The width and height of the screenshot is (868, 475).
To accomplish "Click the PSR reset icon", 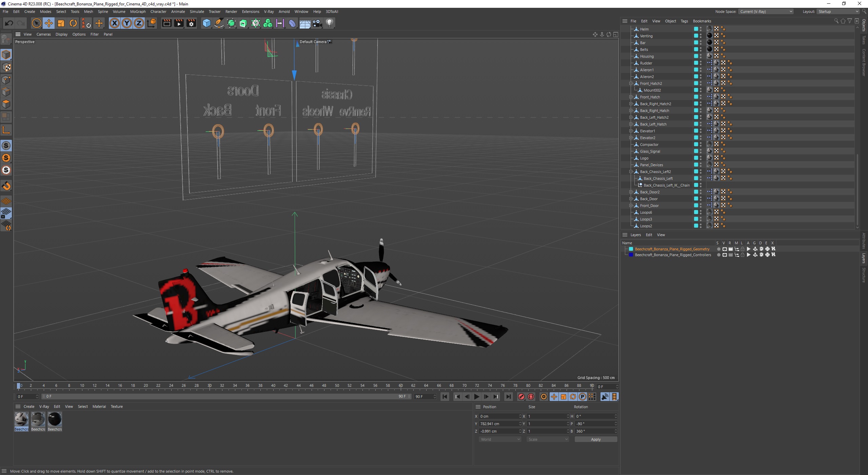I will 86,23.
